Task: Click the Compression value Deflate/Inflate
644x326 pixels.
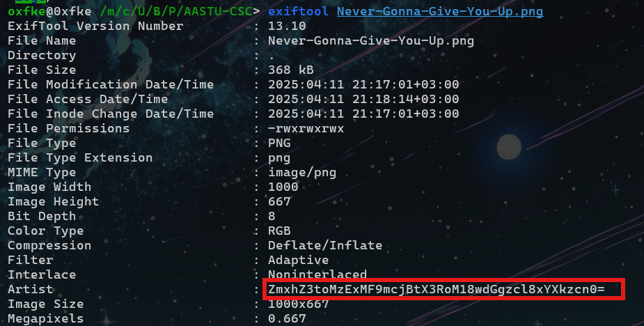Action: 325,245
